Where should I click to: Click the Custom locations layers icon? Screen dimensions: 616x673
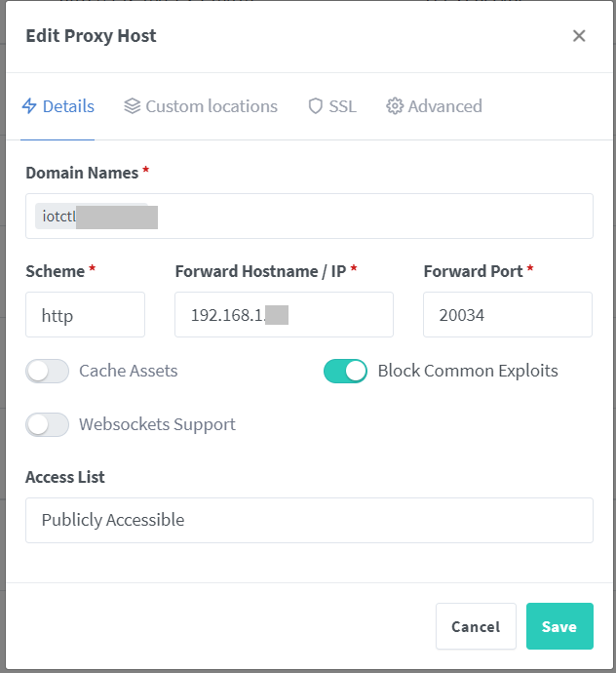[x=133, y=106]
